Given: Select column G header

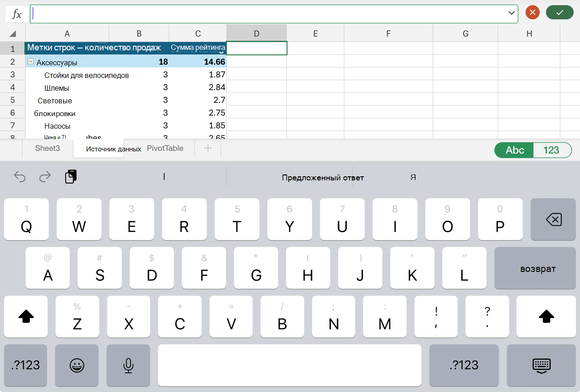Looking at the screenshot, I should click(x=466, y=34).
